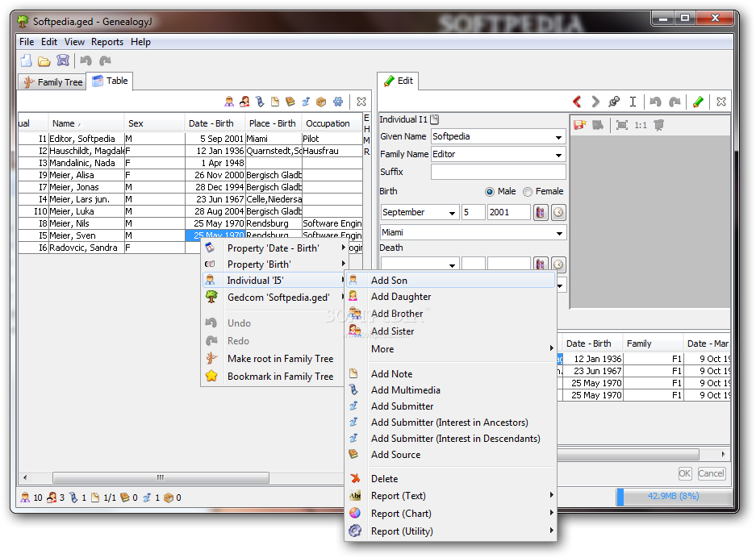Click the New file toolbar icon
The height and width of the screenshot is (558, 756).
(x=26, y=60)
